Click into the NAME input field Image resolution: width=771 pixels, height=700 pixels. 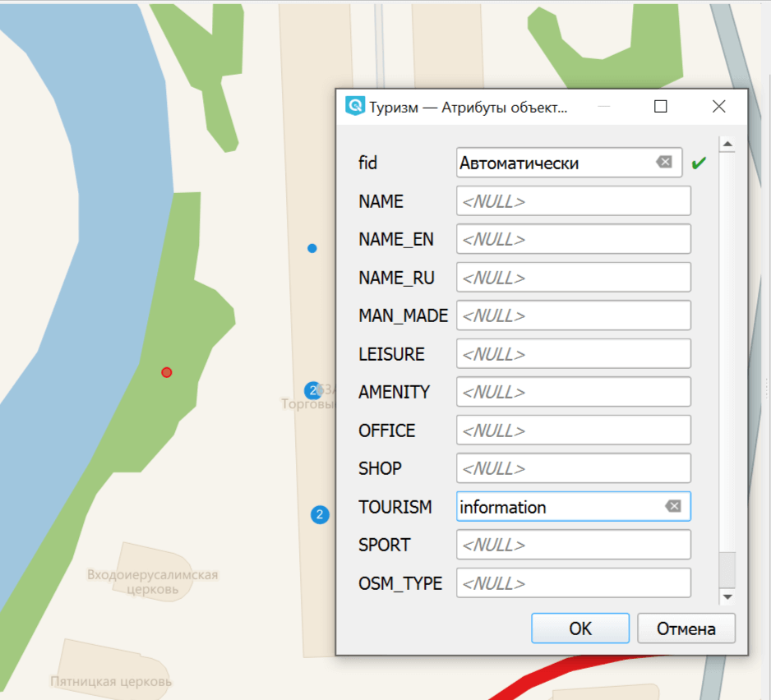click(x=573, y=201)
